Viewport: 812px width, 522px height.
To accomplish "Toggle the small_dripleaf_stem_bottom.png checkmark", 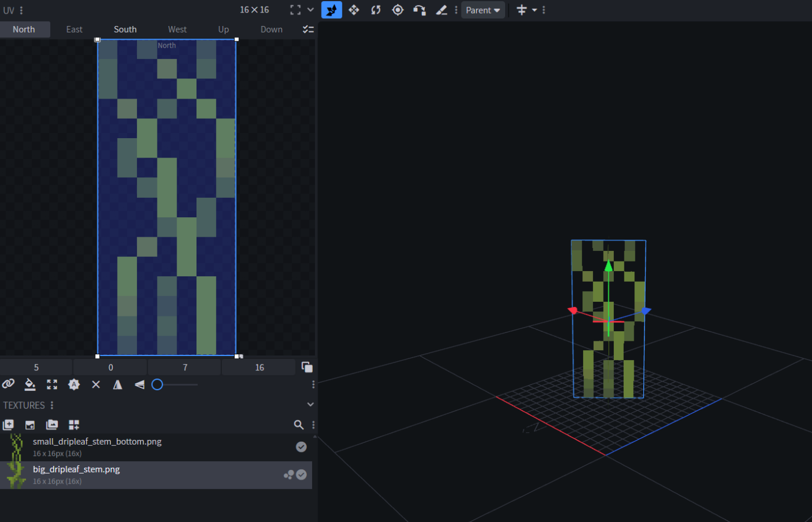I will click(x=301, y=447).
